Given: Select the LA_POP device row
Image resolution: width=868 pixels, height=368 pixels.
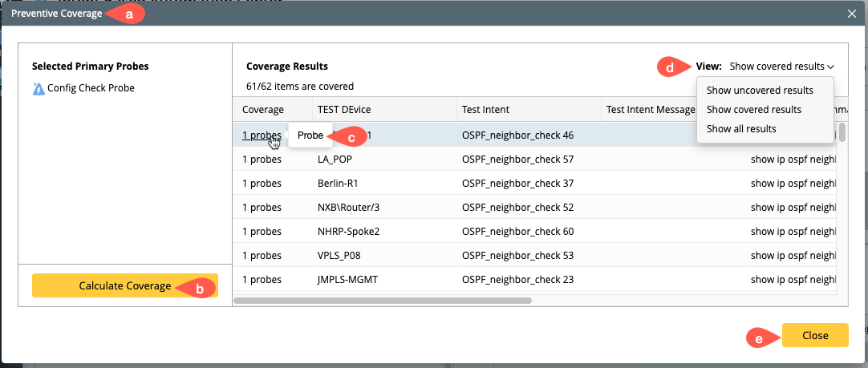Looking at the screenshot, I should pyautogui.click(x=335, y=160).
